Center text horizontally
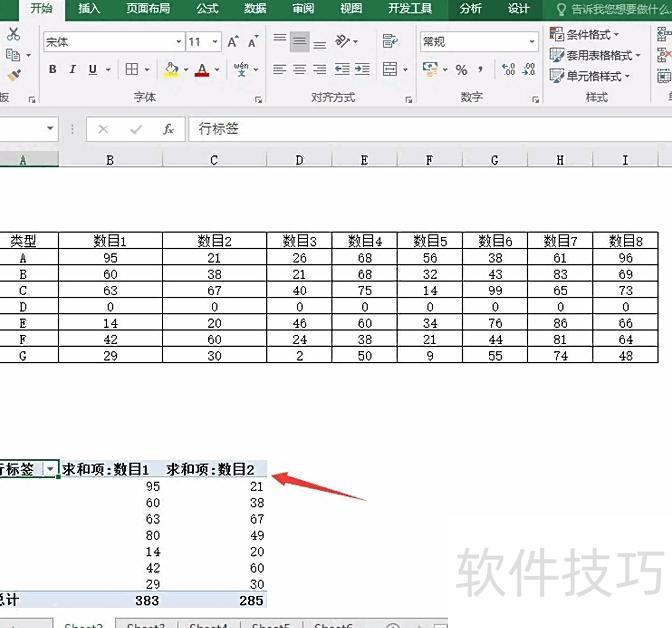The width and height of the screenshot is (672, 628). click(300, 69)
